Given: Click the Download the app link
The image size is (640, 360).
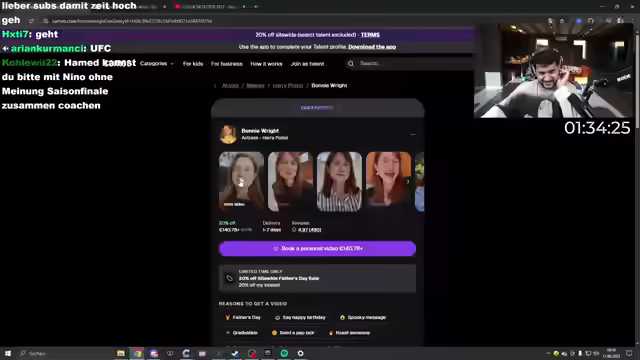Looking at the screenshot, I should [x=372, y=47].
